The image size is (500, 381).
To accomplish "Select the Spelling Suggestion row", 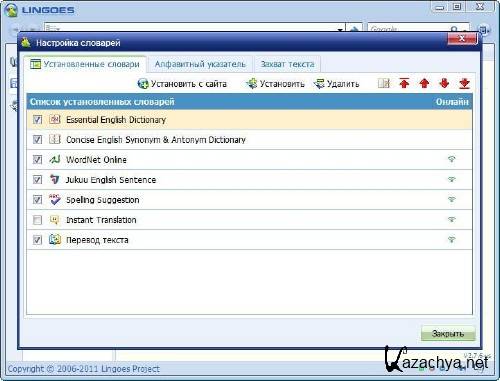I will pyautogui.click(x=249, y=200).
